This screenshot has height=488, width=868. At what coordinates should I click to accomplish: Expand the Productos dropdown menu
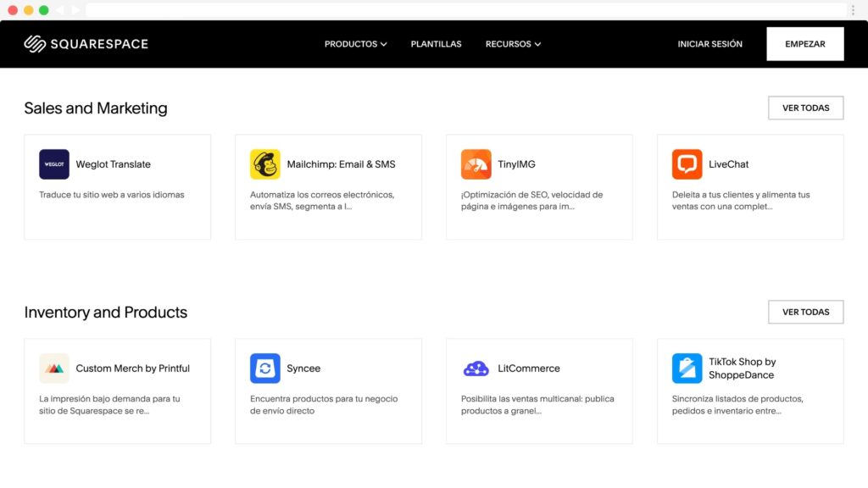pos(355,44)
